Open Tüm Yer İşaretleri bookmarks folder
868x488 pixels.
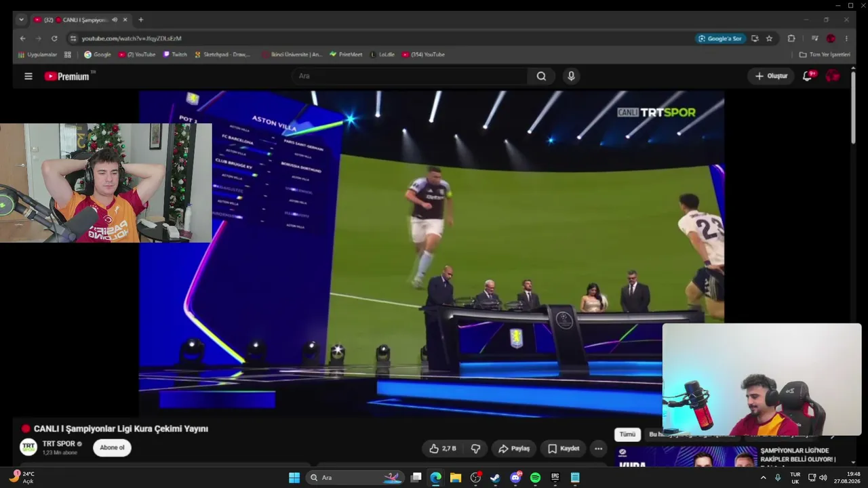(825, 55)
